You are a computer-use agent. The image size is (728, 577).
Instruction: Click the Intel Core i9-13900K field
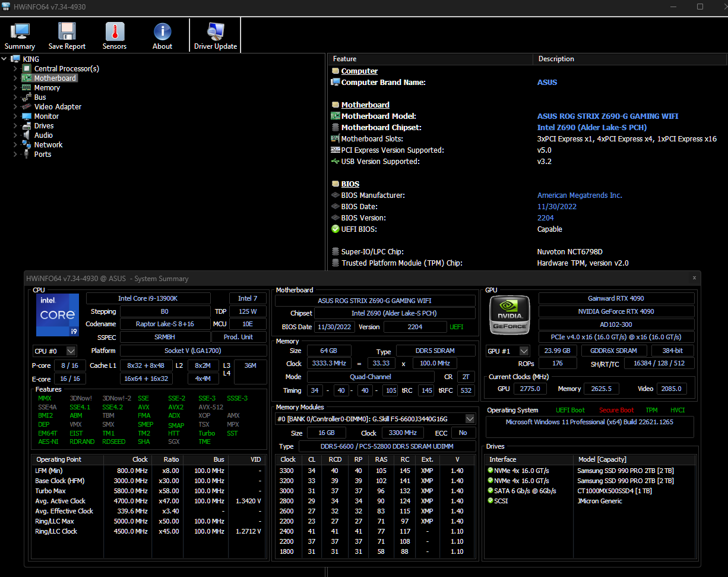click(x=148, y=298)
